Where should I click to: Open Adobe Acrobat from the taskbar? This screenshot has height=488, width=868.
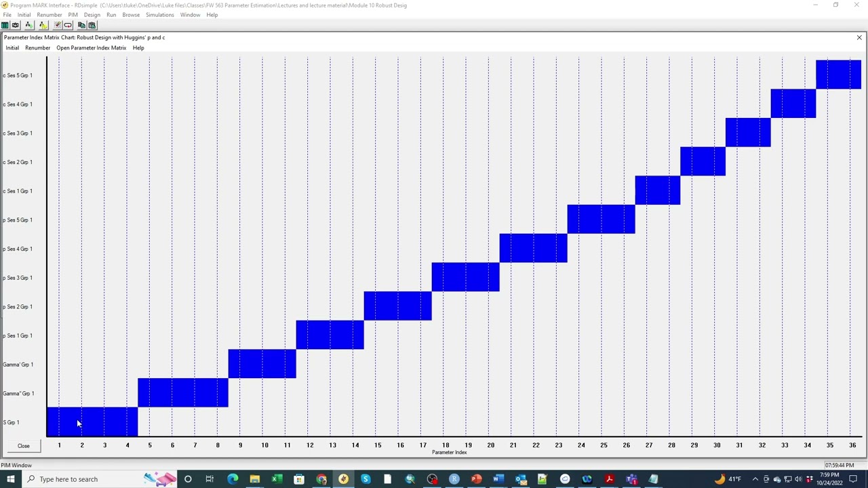click(609, 479)
